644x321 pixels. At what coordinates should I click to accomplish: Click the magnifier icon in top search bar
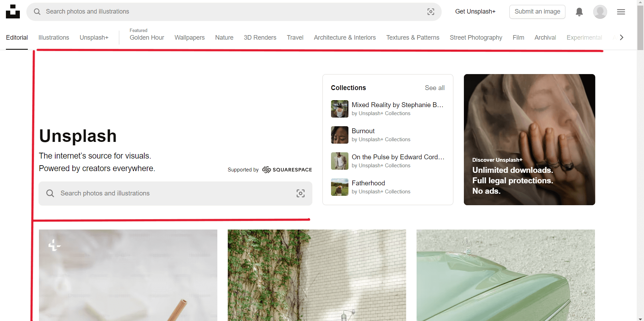(x=37, y=11)
